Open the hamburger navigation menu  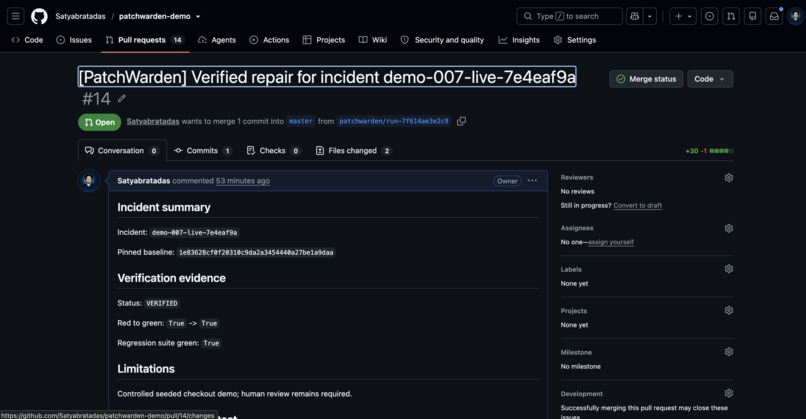(x=16, y=16)
